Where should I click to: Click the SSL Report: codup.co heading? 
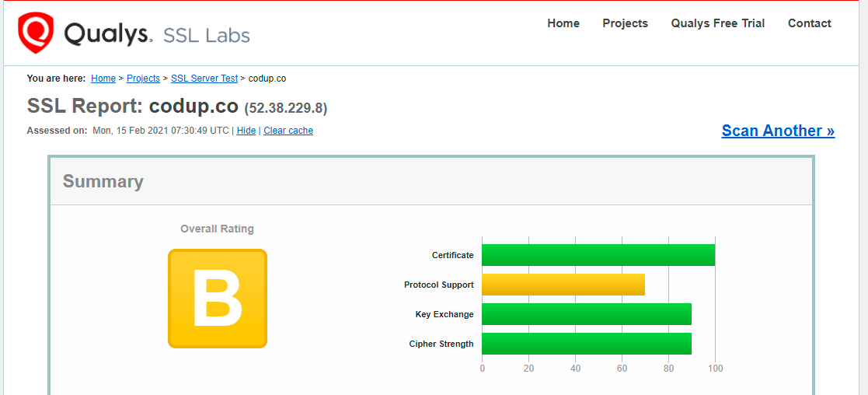click(x=133, y=106)
